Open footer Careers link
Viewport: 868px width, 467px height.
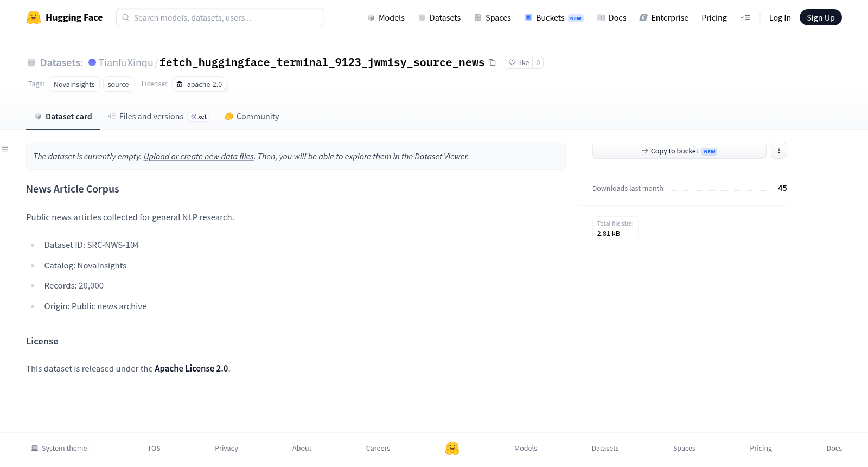378,448
